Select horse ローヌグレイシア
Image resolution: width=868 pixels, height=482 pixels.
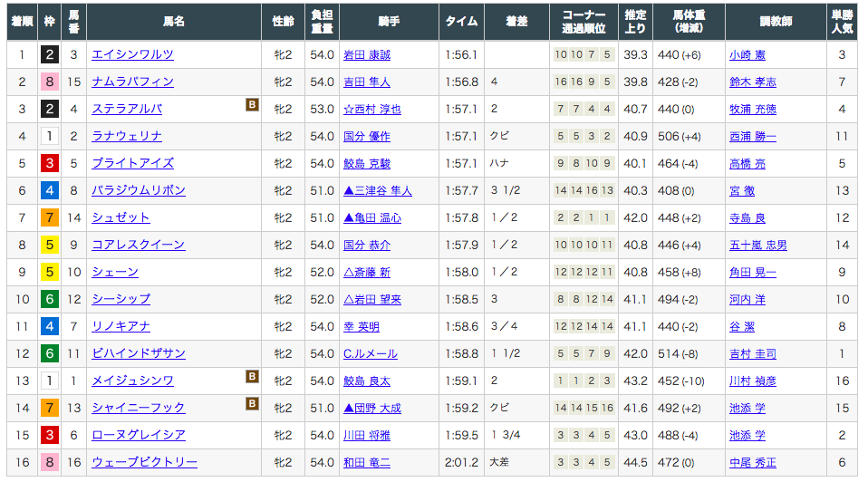point(139,435)
